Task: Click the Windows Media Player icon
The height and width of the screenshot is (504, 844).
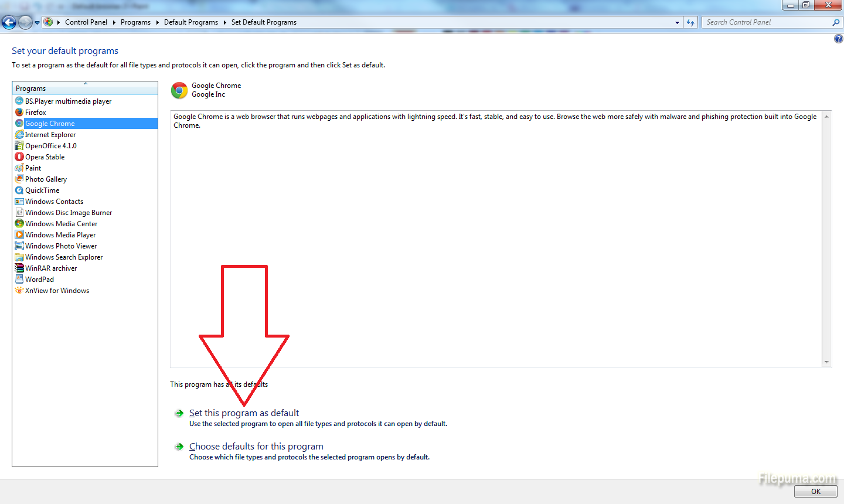Action: (19, 235)
